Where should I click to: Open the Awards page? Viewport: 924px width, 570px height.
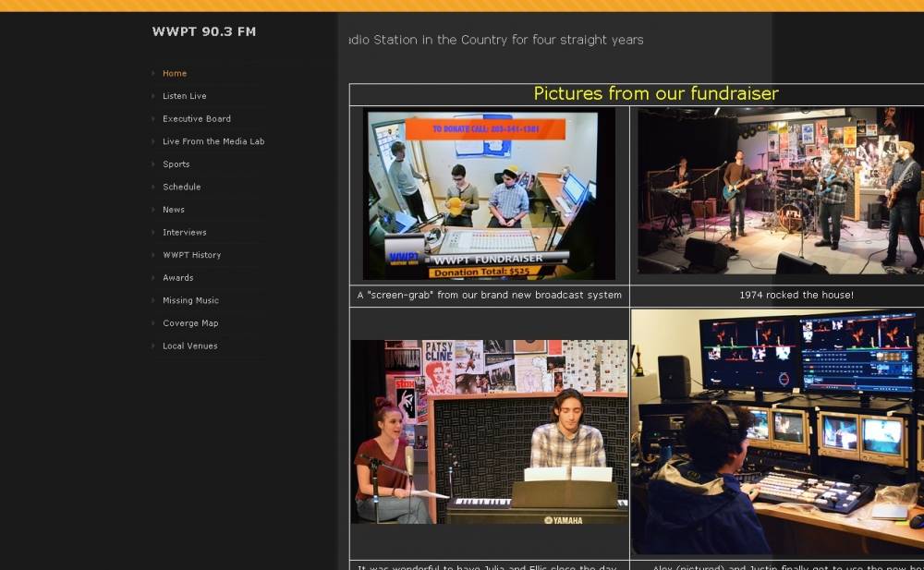coord(177,278)
